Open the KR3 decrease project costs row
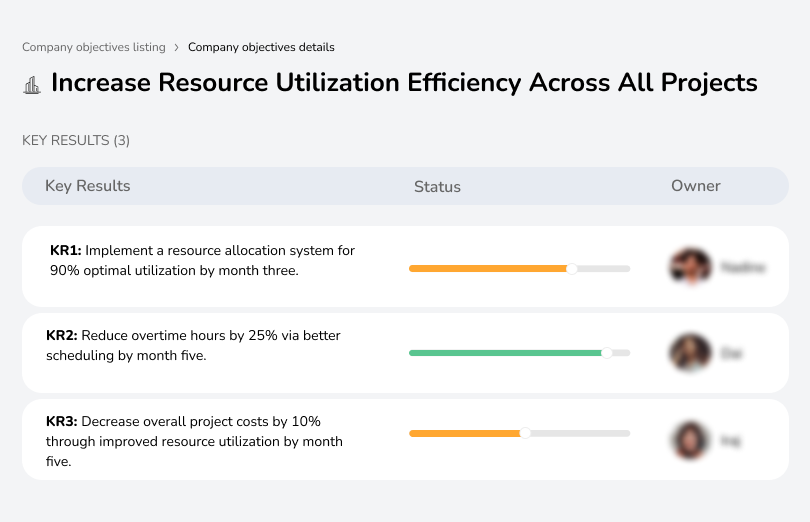The height and width of the screenshot is (522, 810). [405, 439]
